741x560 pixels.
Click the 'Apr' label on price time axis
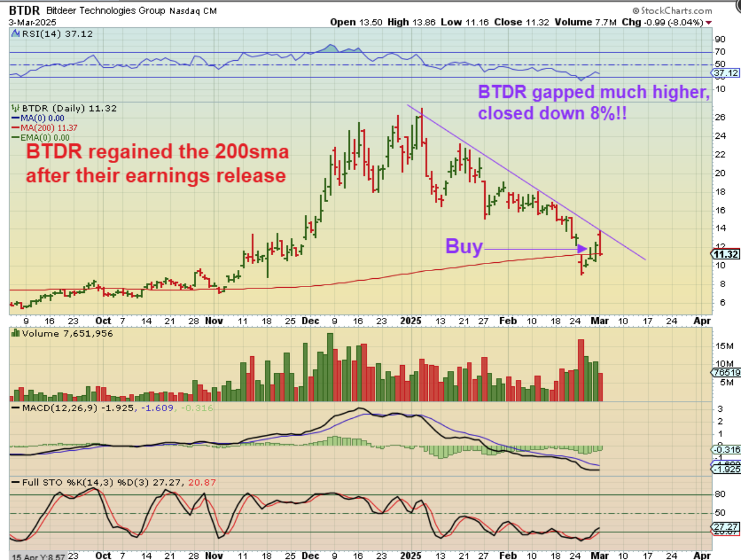tap(701, 321)
